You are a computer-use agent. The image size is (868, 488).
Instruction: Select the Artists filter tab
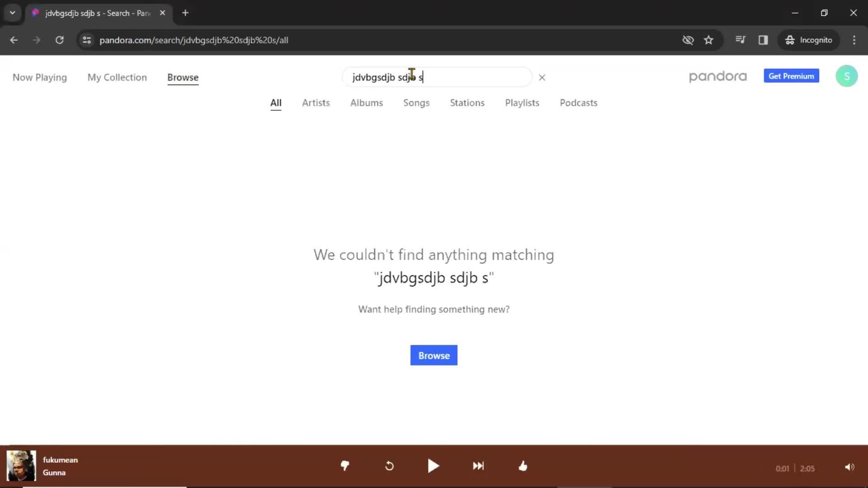pos(316,102)
